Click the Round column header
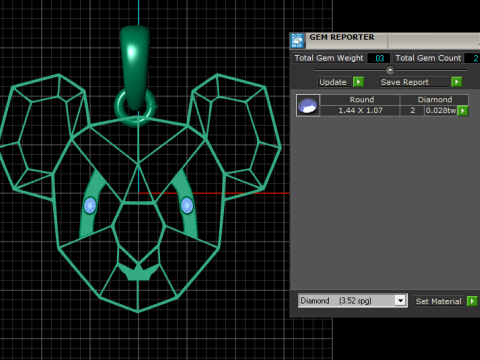480x360 pixels. [360, 100]
